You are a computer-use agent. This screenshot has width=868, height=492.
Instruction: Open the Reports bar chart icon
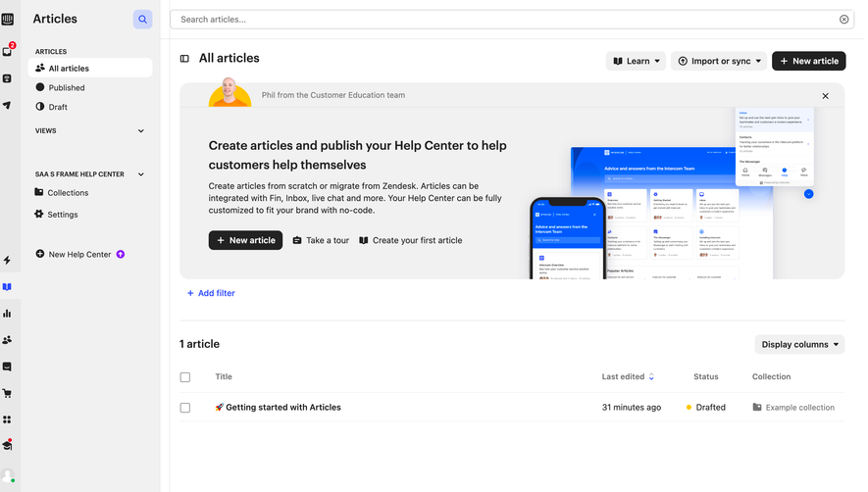click(7, 314)
